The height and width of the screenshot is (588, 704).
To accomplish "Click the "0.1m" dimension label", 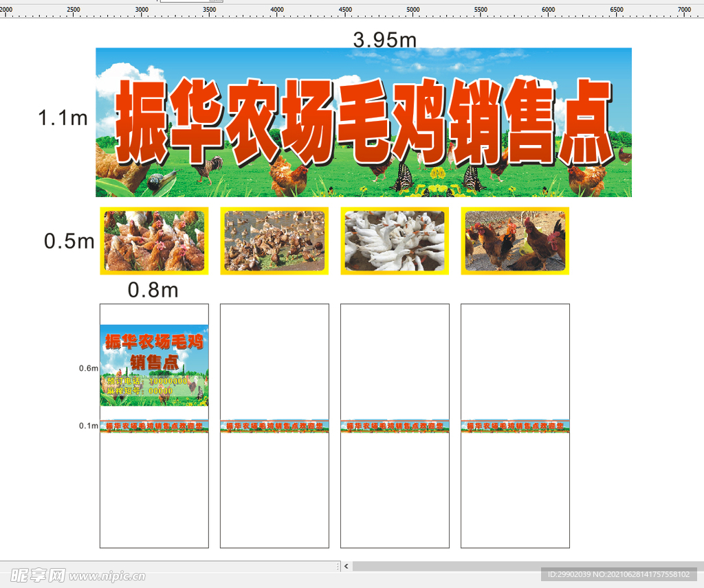I will click(89, 426).
